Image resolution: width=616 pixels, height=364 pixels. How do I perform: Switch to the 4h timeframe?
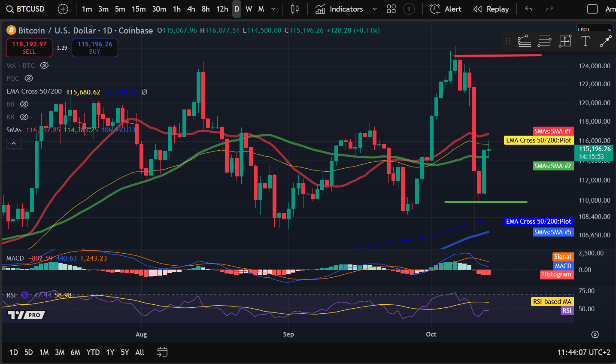[x=191, y=9]
